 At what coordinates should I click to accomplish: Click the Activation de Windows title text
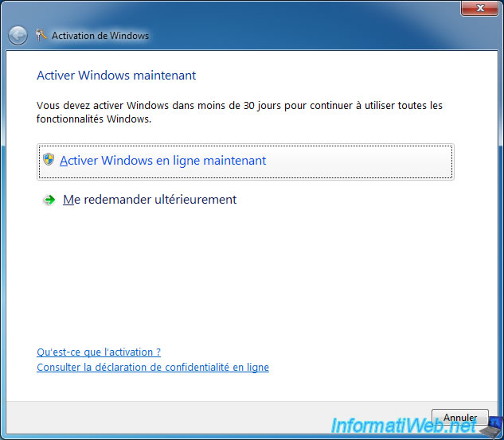click(x=100, y=36)
